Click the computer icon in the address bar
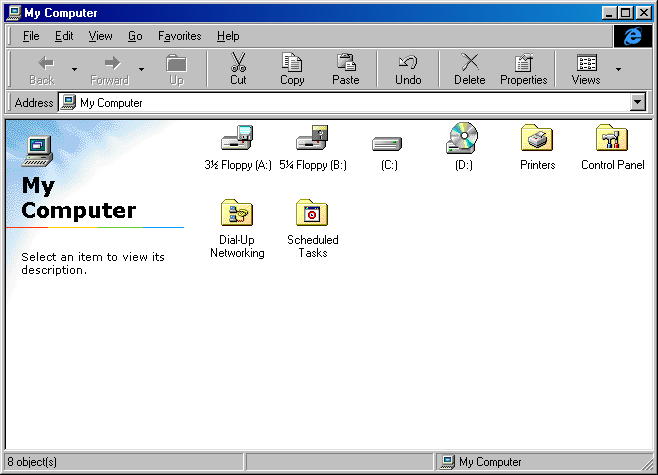The width and height of the screenshot is (658, 475). click(x=68, y=102)
